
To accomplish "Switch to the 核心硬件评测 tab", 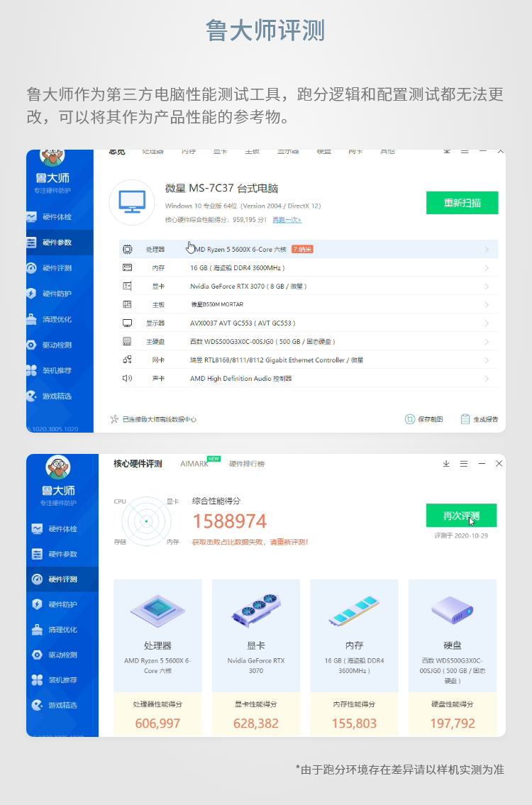I will point(138,464).
